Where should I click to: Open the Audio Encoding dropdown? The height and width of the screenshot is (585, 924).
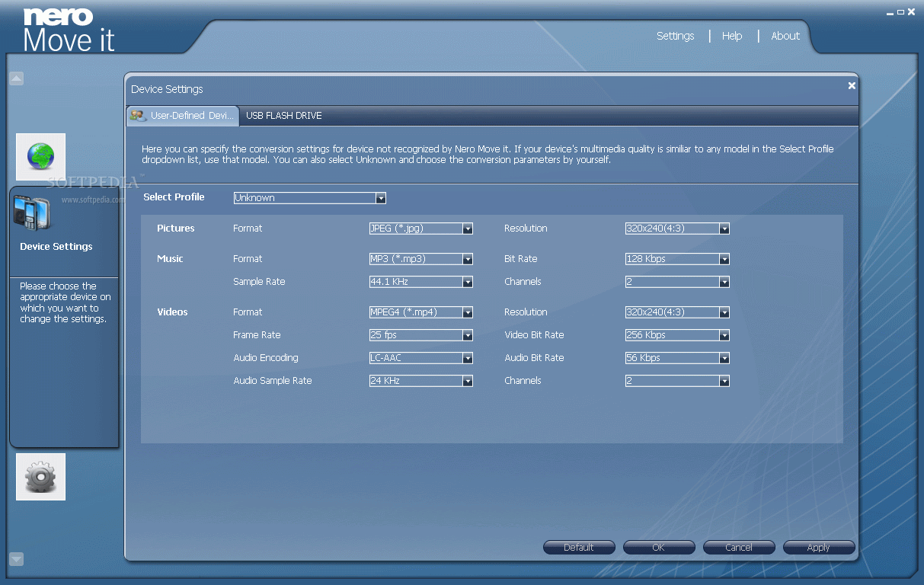click(421, 358)
